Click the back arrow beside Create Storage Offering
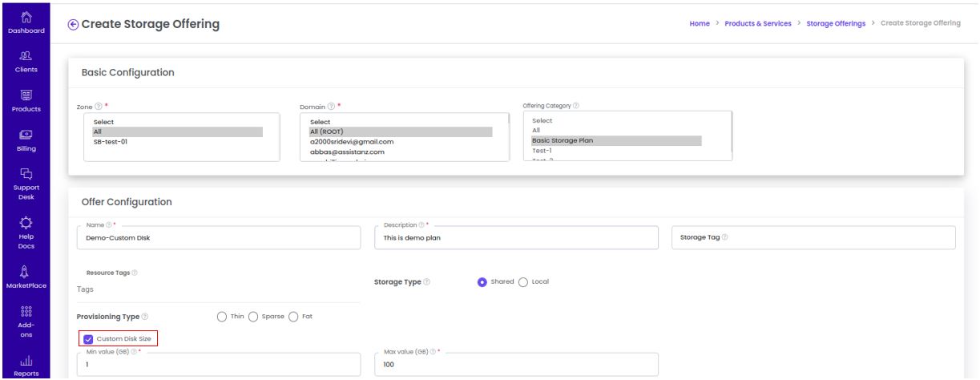 click(74, 24)
